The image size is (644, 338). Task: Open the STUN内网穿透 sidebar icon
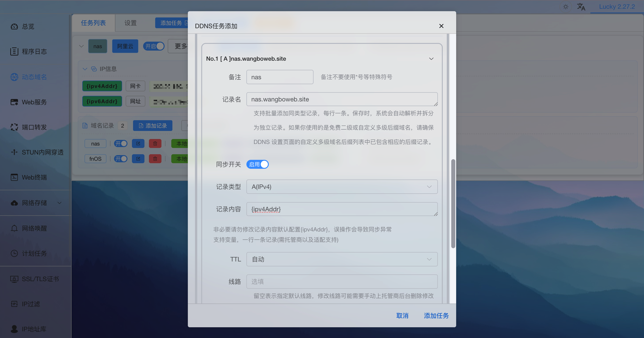coord(14,152)
